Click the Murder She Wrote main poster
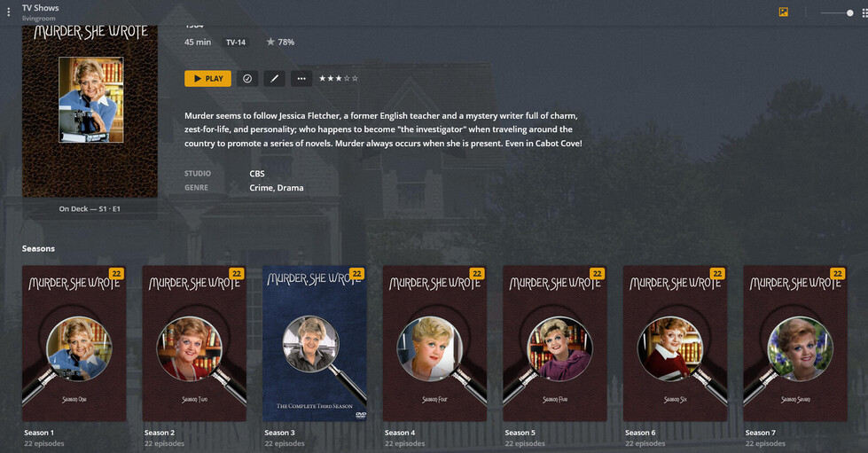 (x=90, y=111)
